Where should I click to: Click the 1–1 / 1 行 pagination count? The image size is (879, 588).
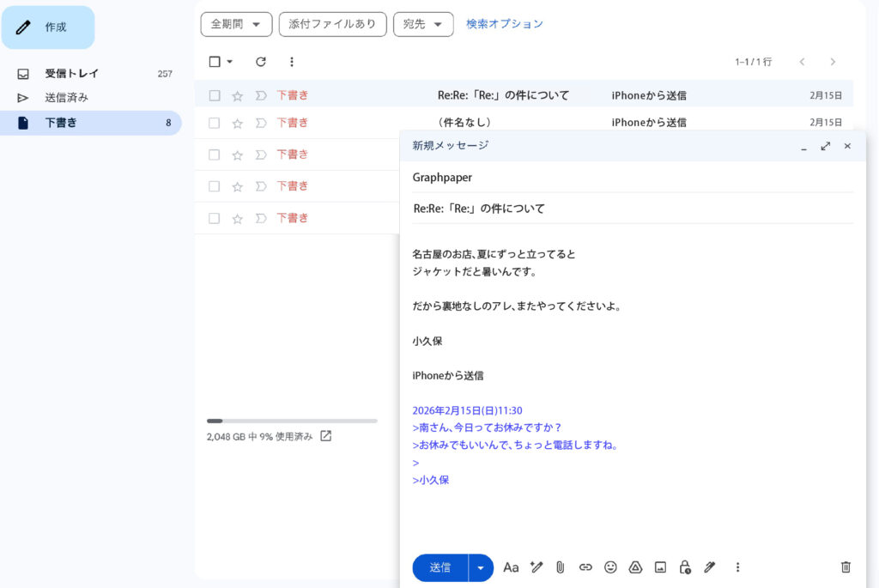point(754,62)
